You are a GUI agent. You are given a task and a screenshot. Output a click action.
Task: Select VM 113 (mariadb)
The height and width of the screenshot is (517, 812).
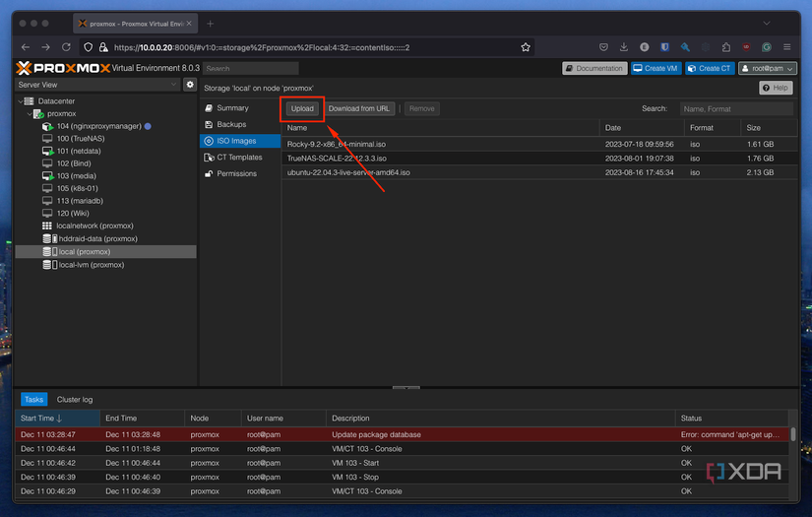point(80,201)
